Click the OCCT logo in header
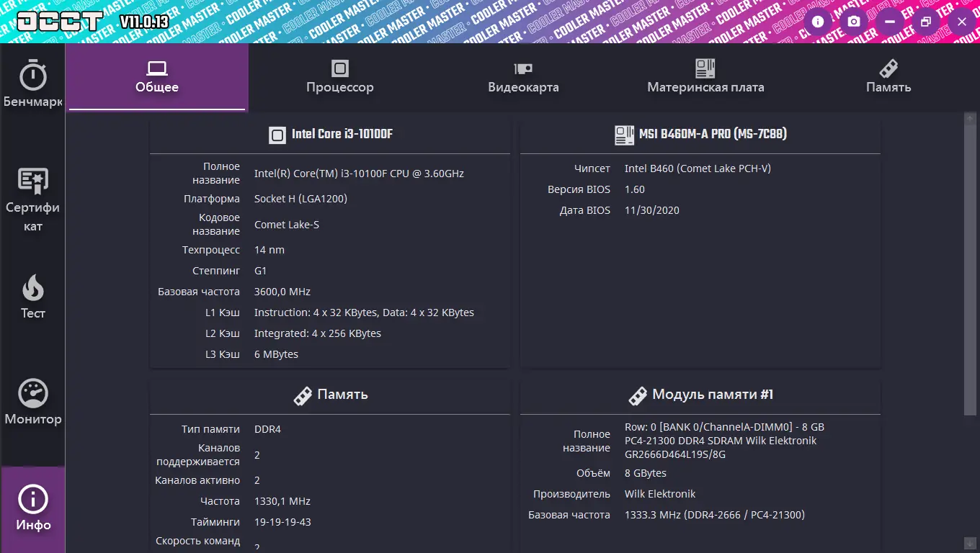The width and height of the screenshot is (980, 553). [59, 21]
